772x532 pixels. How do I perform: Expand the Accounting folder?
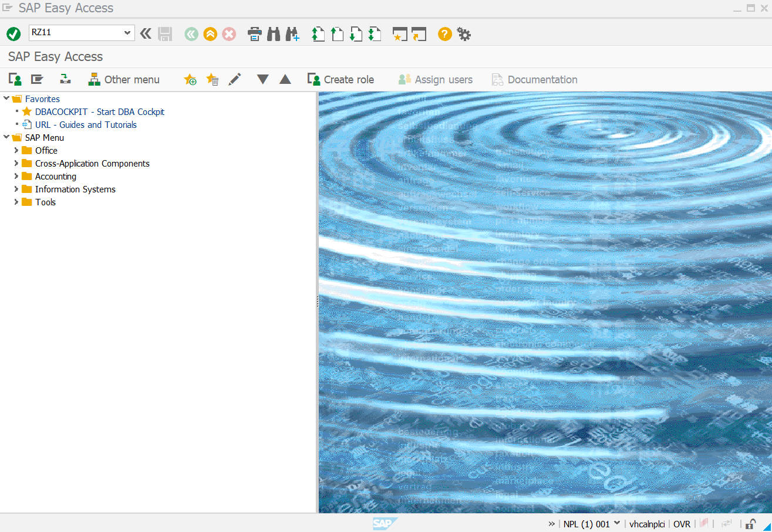(16, 176)
